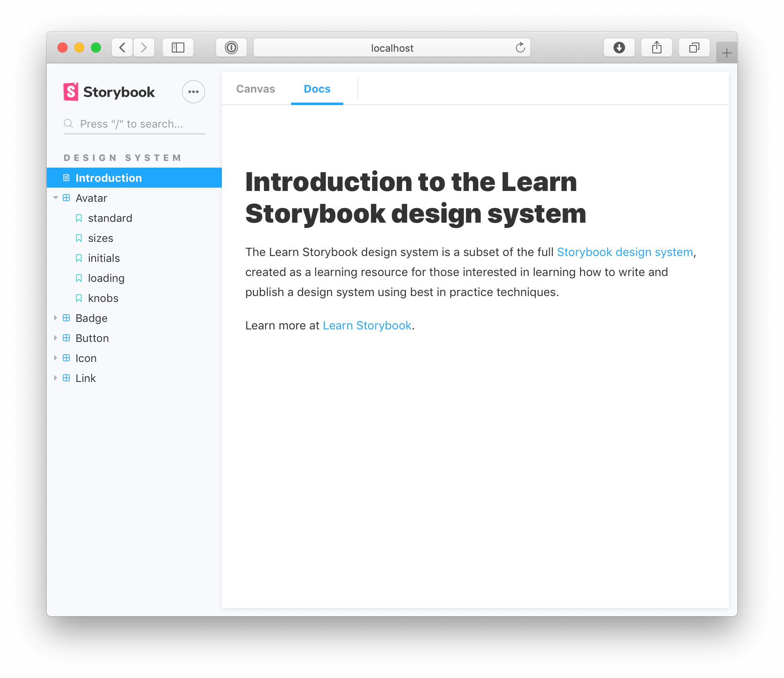Click the bookmark icon beside sizes
The height and width of the screenshot is (678, 784).
tap(79, 238)
